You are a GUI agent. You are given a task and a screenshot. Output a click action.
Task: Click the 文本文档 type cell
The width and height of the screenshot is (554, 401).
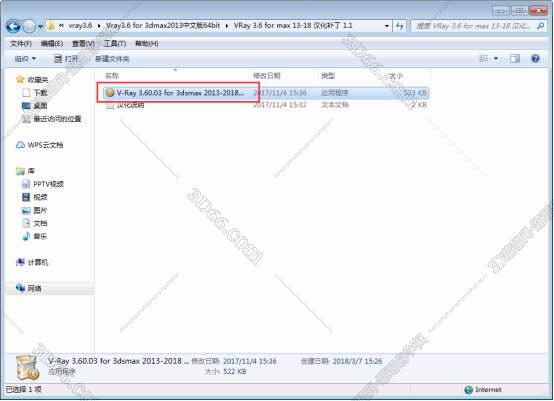pyautogui.click(x=335, y=105)
